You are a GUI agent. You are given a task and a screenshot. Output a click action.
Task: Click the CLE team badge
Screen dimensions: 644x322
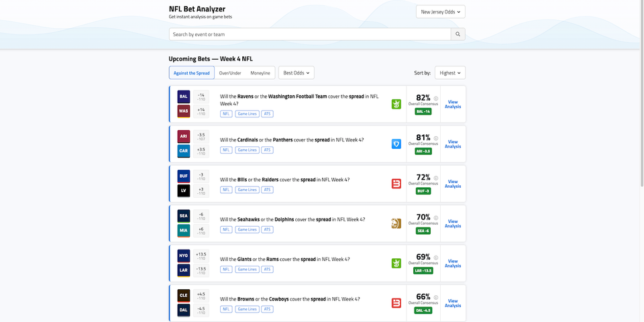click(x=184, y=296)
